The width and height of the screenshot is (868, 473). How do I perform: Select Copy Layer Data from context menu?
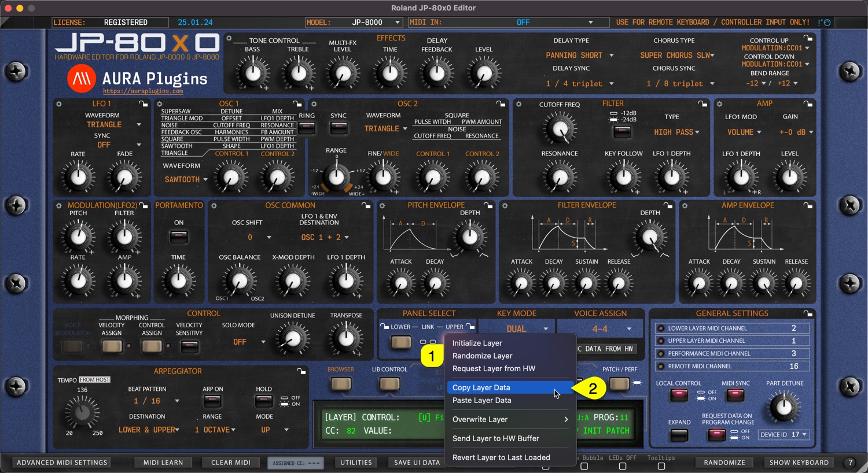[x=481, y=387]
